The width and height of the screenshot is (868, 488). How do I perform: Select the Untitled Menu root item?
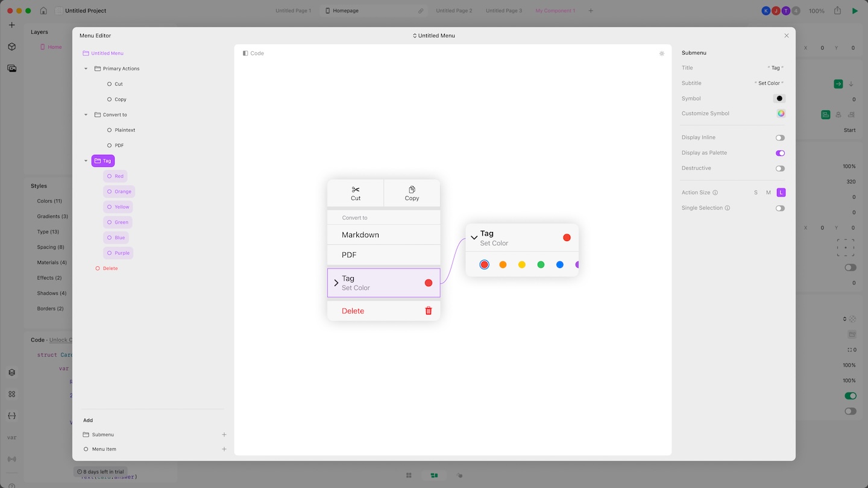pos(103,54)
